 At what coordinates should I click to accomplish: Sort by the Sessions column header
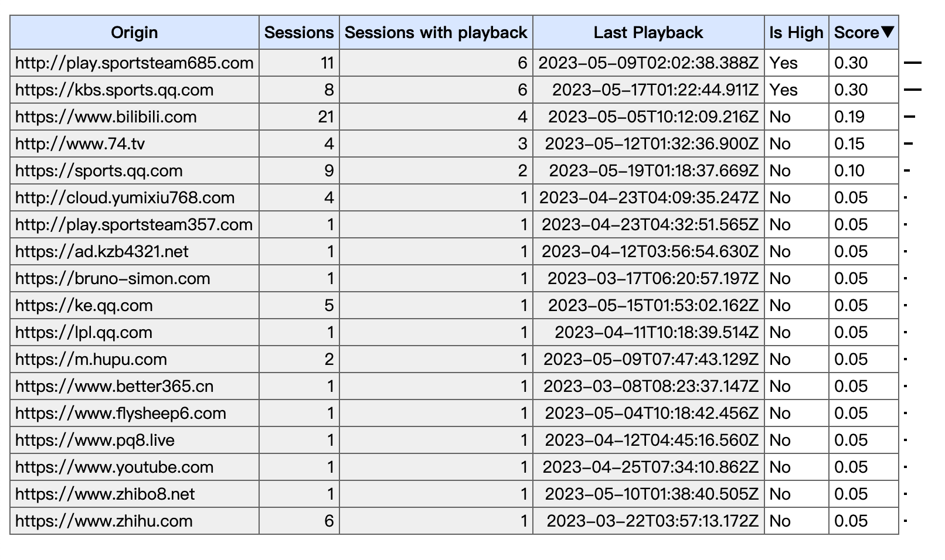(299, 33)
